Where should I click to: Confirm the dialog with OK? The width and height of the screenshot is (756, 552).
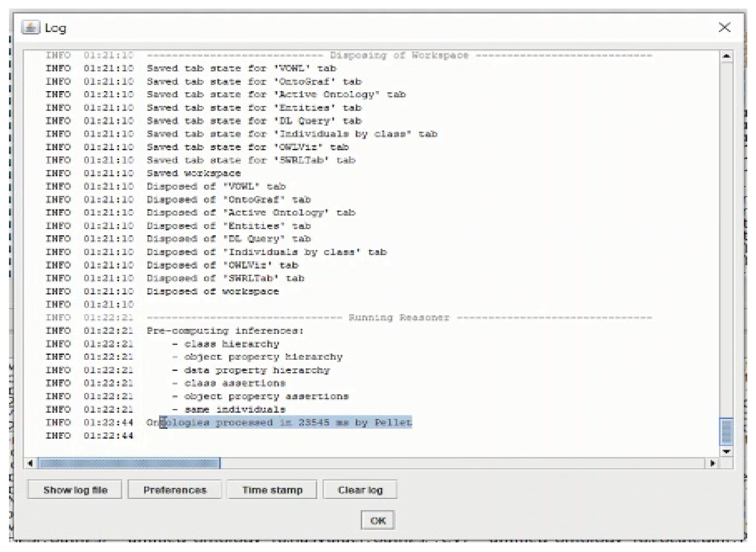(x=377, y=520)
